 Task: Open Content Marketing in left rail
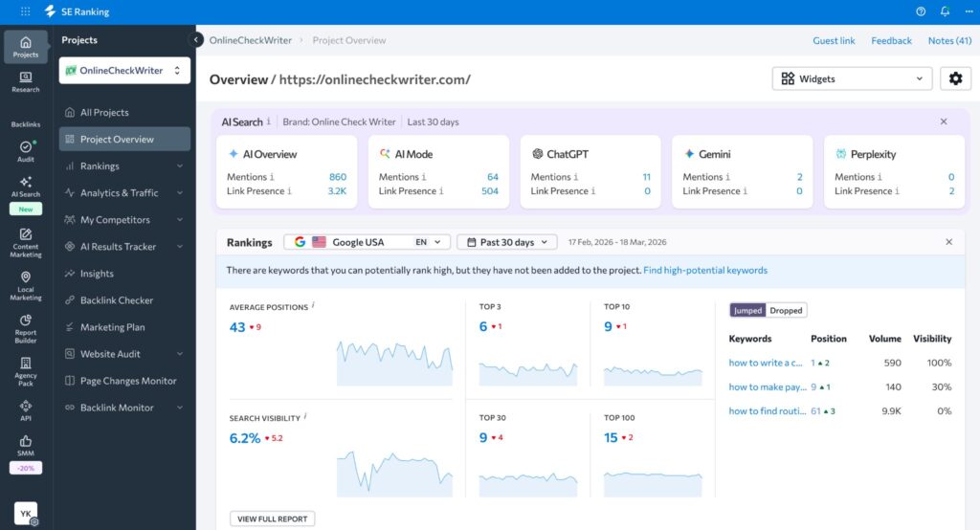[26, 242]
